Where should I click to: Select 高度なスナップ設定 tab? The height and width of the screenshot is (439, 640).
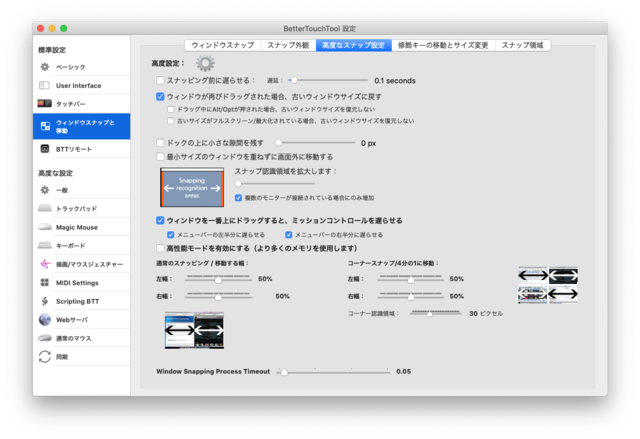click(x=353, y=45)
